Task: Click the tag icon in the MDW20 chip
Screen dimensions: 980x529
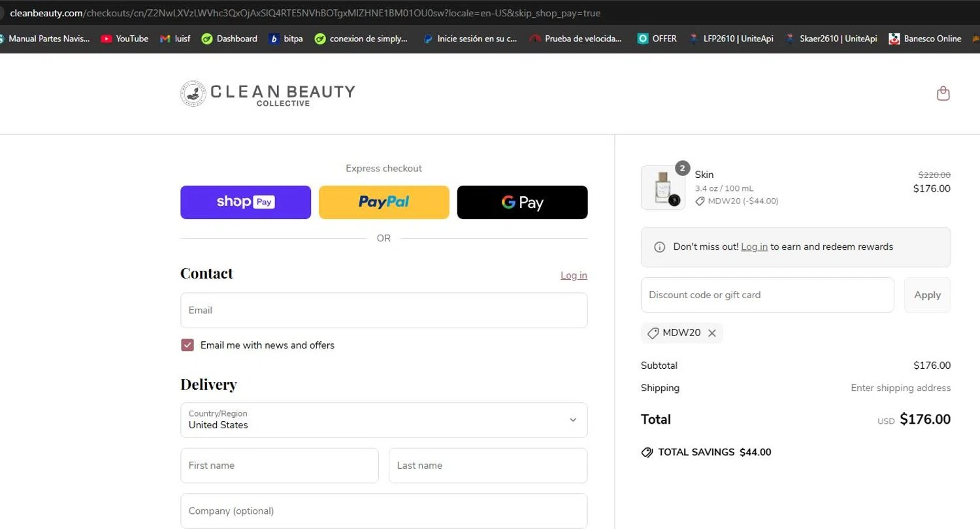Action: click(x=653, y=333)
